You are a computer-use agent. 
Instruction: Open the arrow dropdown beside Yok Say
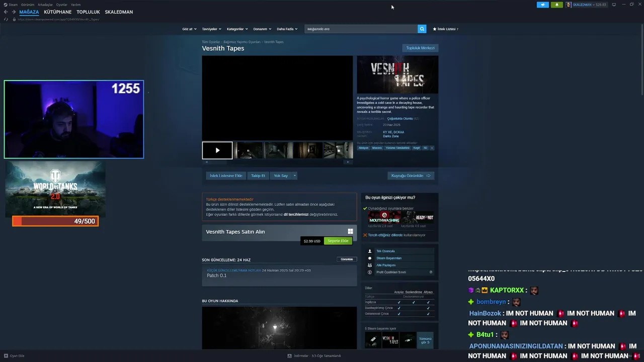294,175
